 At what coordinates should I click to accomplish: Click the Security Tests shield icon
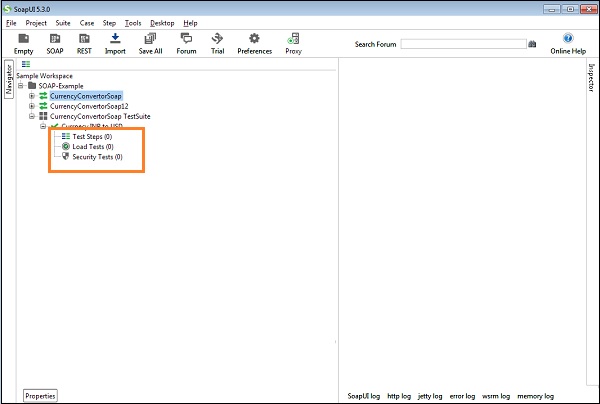click(66, 156)
